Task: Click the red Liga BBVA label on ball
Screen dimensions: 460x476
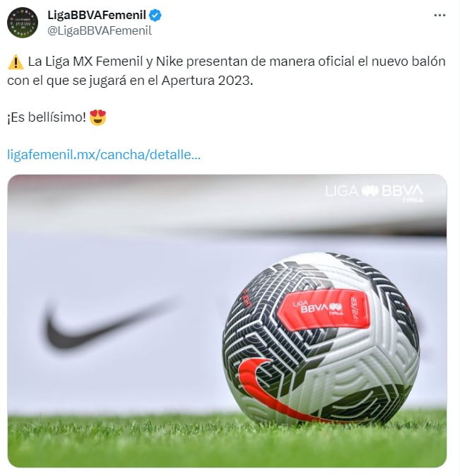Action: (323, 309)
